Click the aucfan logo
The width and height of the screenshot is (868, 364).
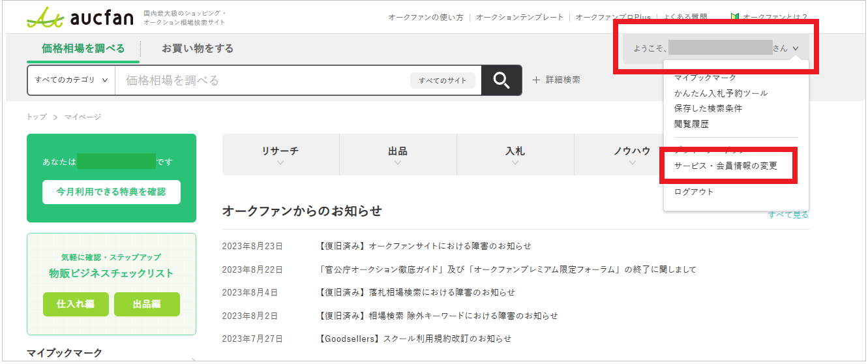point(80,18)
